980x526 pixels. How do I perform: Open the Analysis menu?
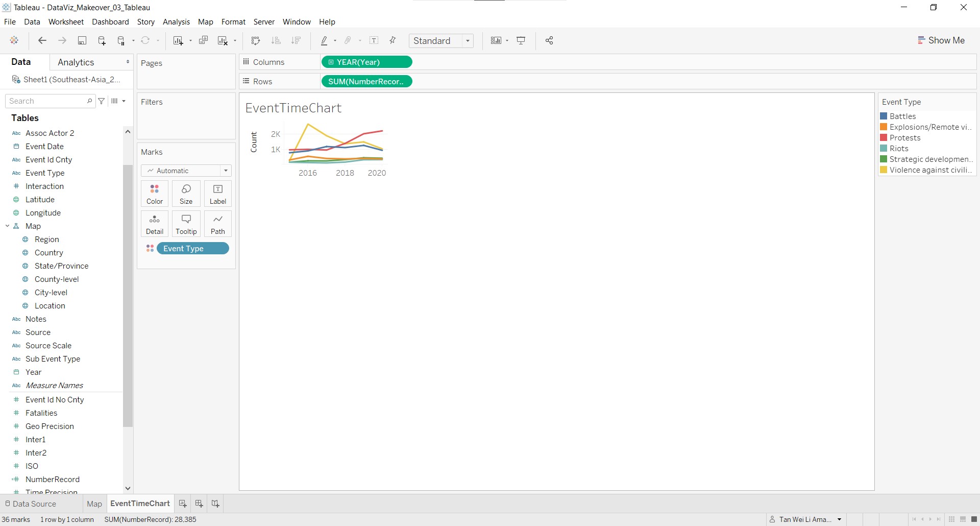[176, 22]
